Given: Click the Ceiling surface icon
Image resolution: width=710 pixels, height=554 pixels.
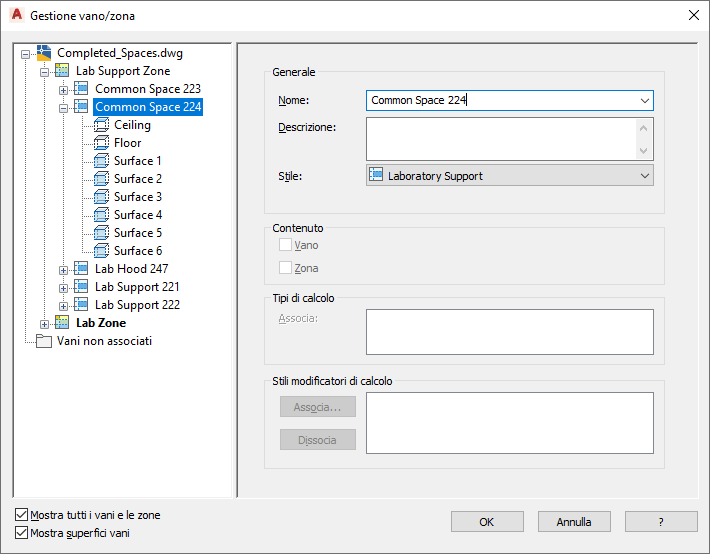Looking at the screenshot, I should tap(101, 125).
